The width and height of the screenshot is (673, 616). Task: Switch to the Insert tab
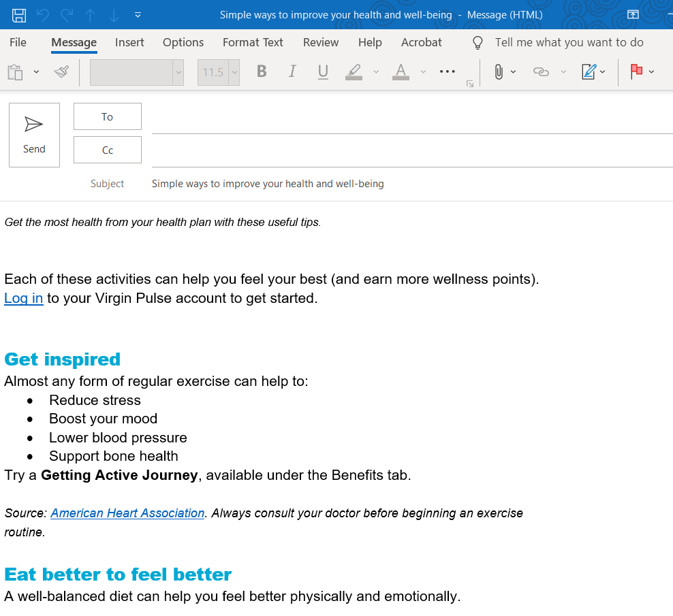pos(129,42)
